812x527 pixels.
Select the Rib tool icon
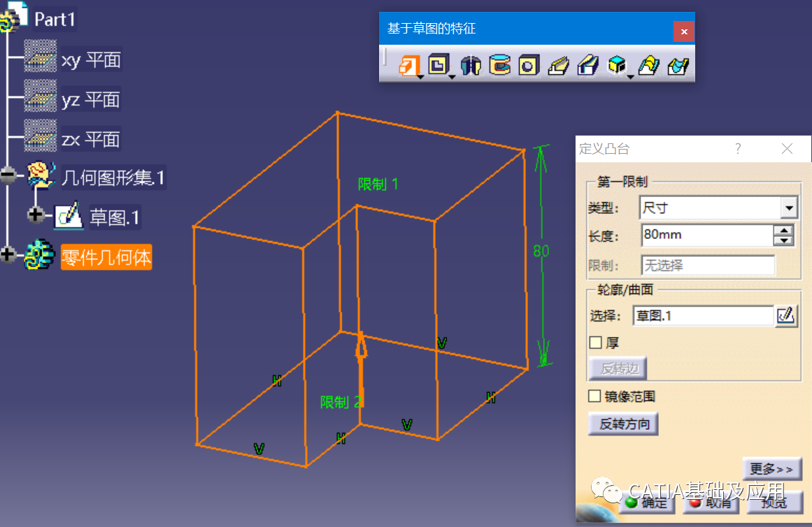tap(558, 66)
